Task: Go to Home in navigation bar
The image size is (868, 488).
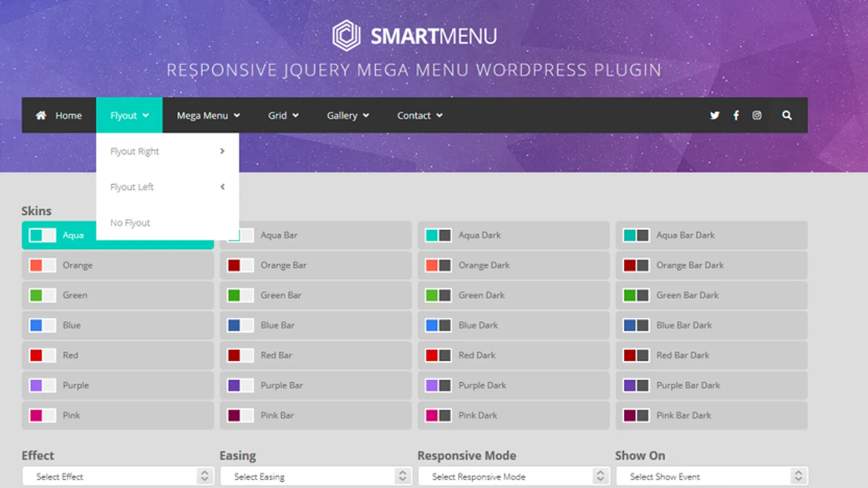Action: 59,115
